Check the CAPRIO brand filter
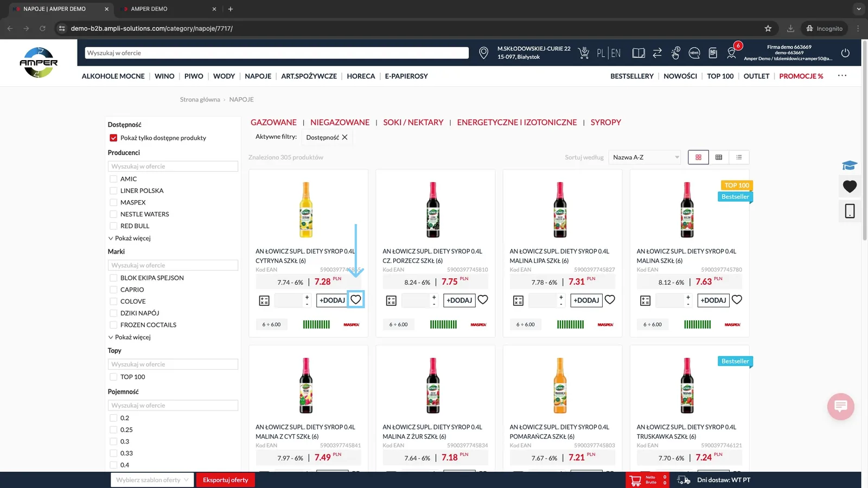The width and height of the screenshot is (868, 488). (113, 290)
